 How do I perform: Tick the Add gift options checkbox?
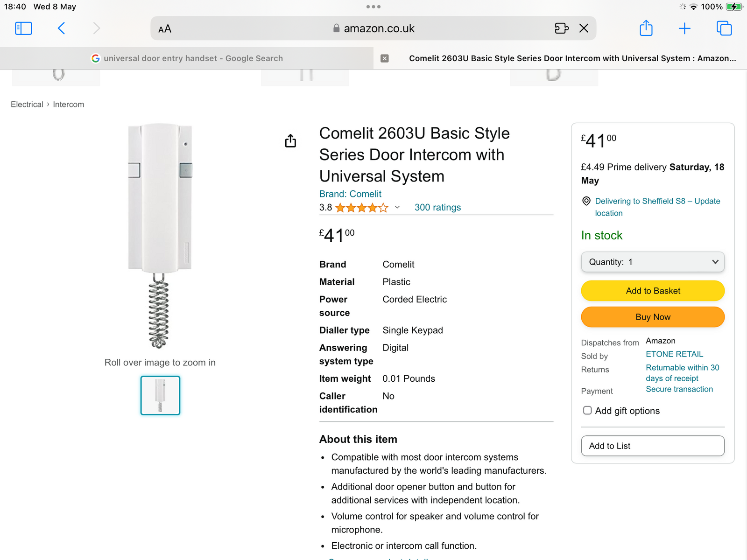click(x=587, y=411)
